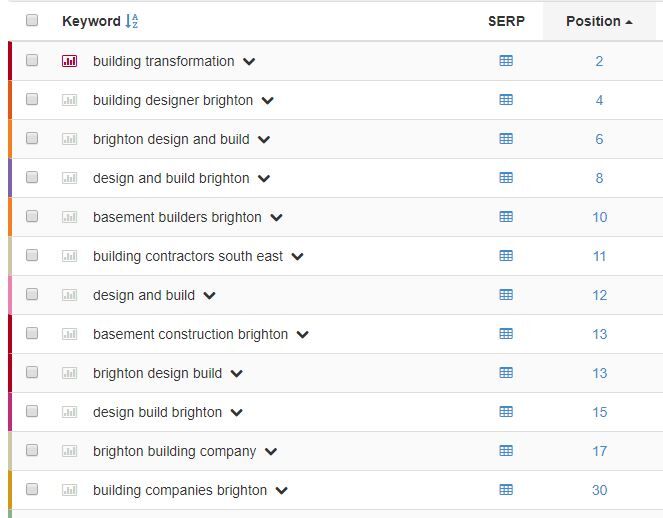
Task: Open position 2 link for building transformation
Action: tap(599, 61)
